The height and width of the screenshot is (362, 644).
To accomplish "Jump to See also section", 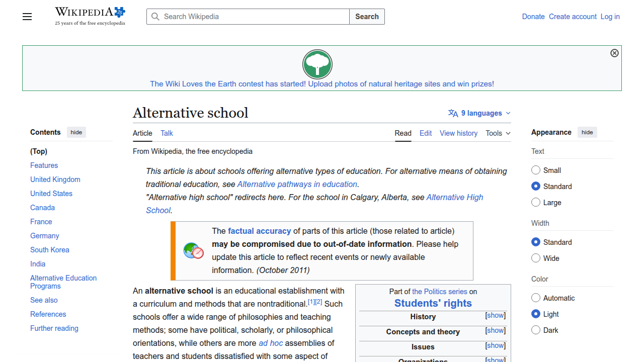I will 44,300.
